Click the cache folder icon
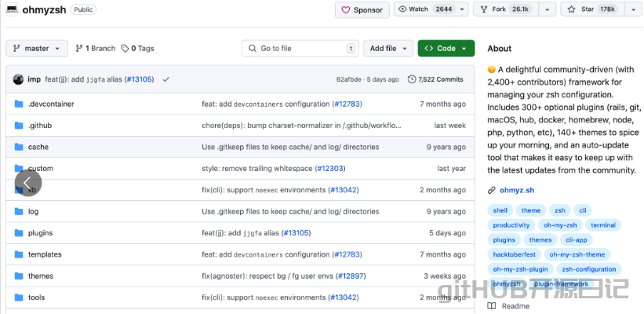Image resolution: width=644 pixels, height=314 pixels. click(19, 147)
